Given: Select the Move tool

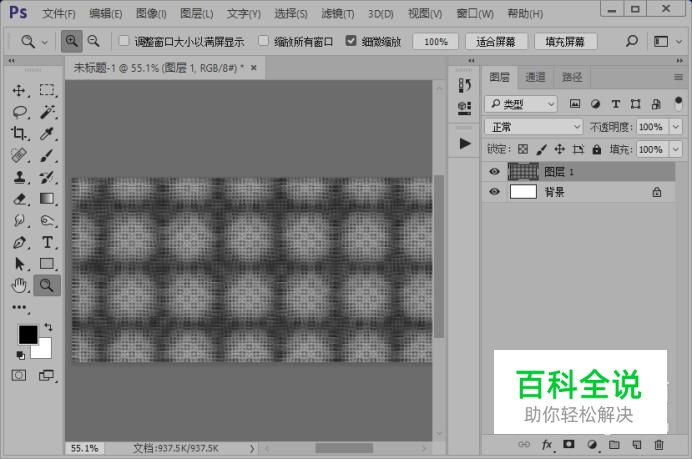Looking at the screenshot, I should click(19, 90).
